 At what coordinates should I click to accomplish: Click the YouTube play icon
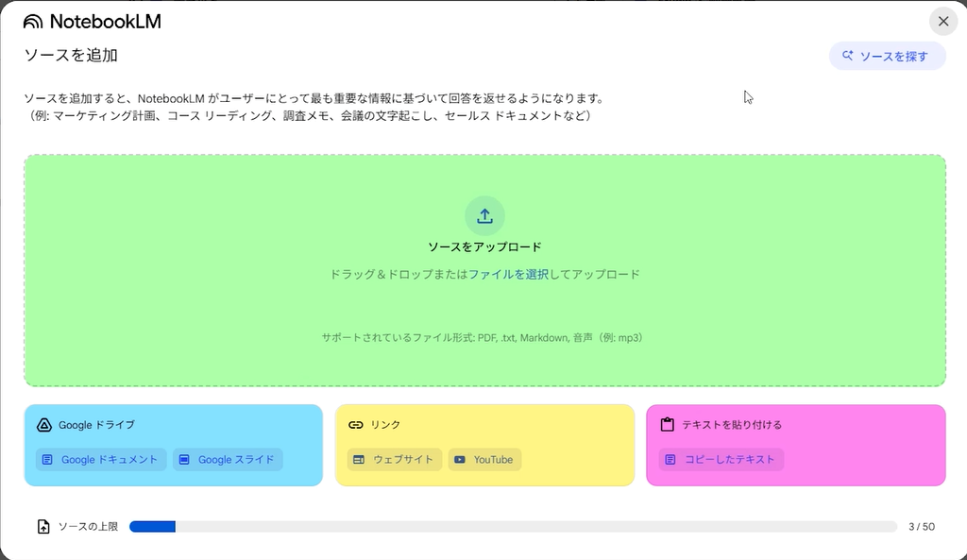point(460,460)
